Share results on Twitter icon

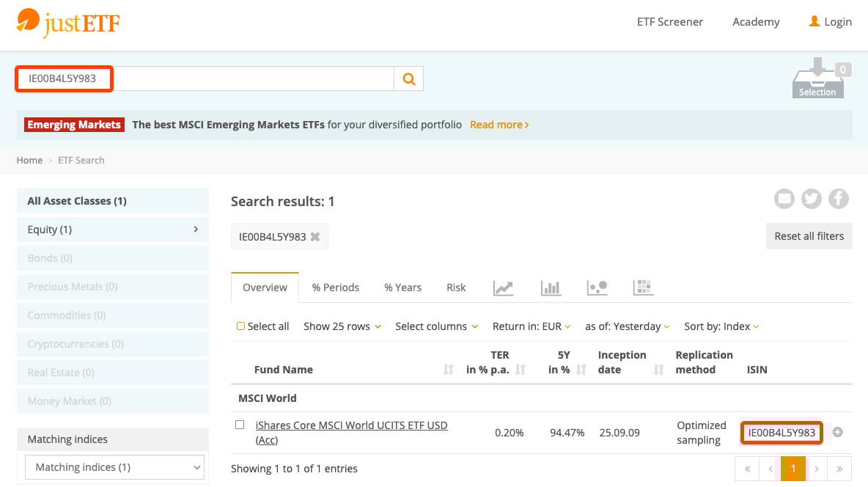pyautogui.click(x=811, y=199)
